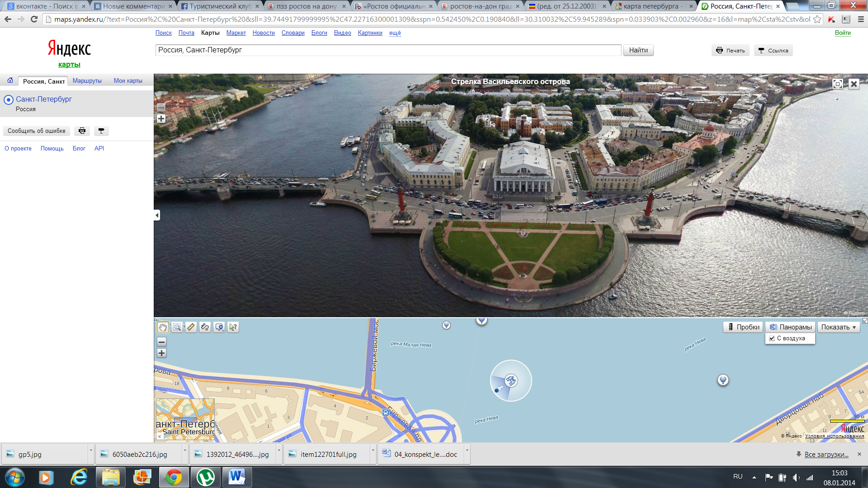Open uTorrent from taskbar
The width and height of the screenshot is (868, 488).
coord(206,477)
